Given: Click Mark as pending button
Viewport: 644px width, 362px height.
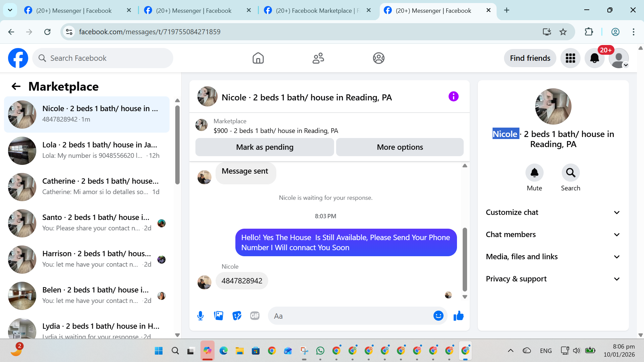Looking at the screenshot, I should pyautogui.click(x=265, y=147).
